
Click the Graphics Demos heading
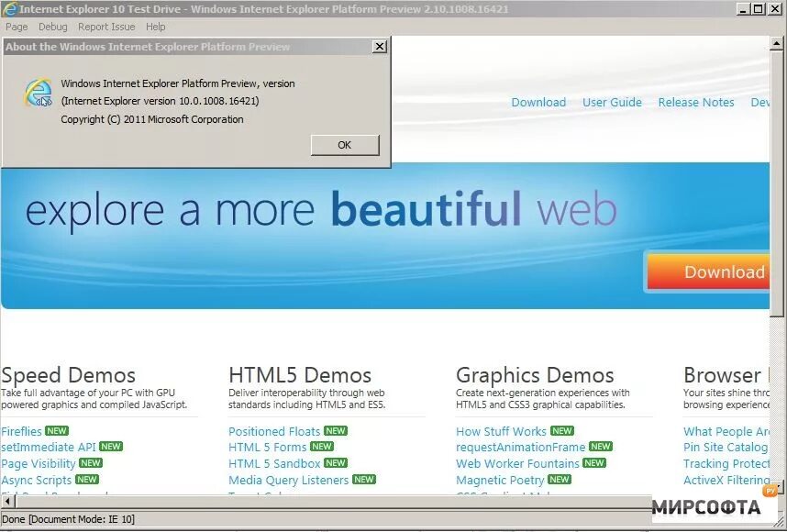[x=535, y=375]
